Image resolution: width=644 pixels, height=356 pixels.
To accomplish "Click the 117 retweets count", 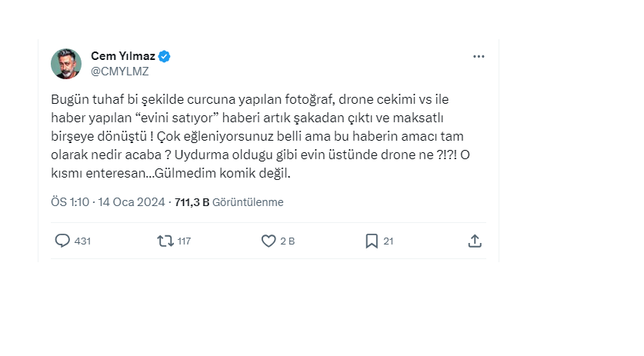I will pos(184,241).
